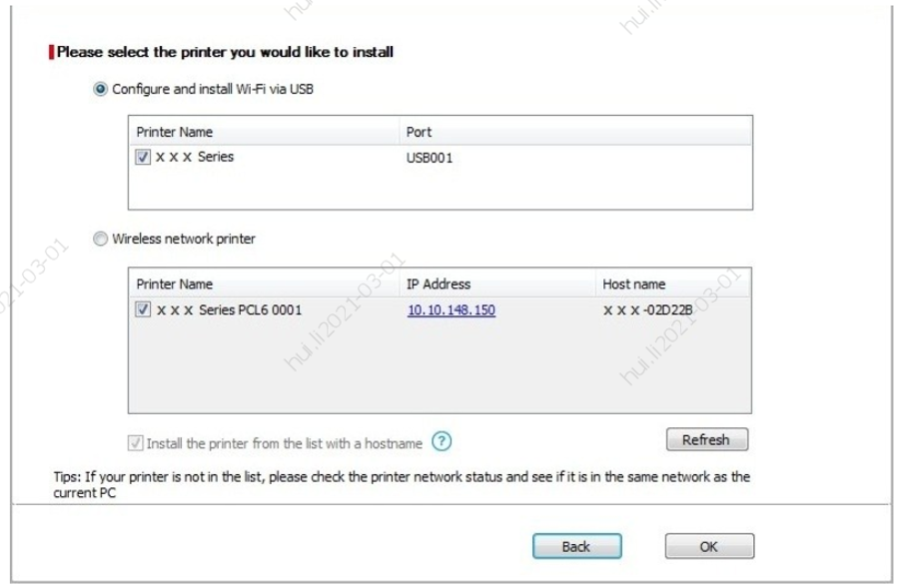Open the 10.10.148.150 IP address link
Image resolution: width=901 pixels, height=588 pixels.
tap(450, 309)
